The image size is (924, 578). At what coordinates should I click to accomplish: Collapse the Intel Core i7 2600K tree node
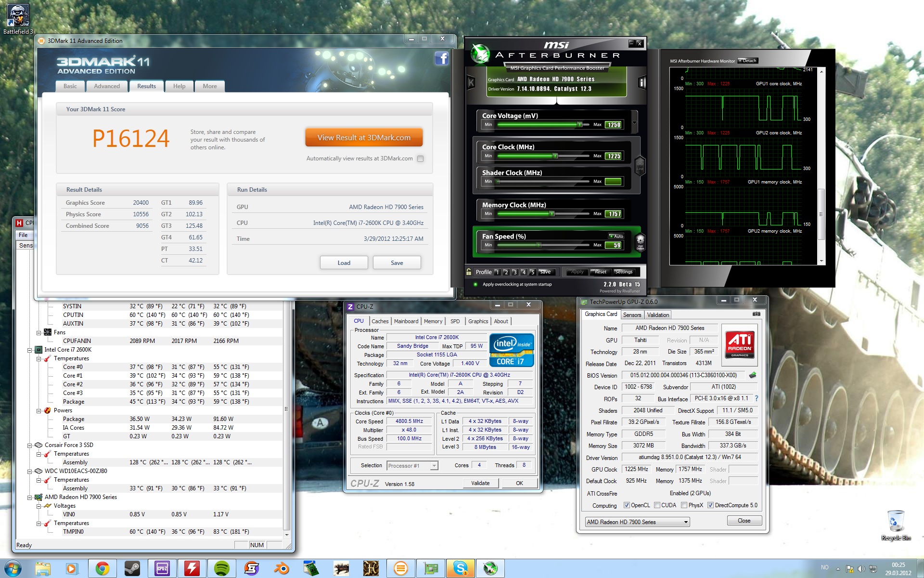pos(30,350)
